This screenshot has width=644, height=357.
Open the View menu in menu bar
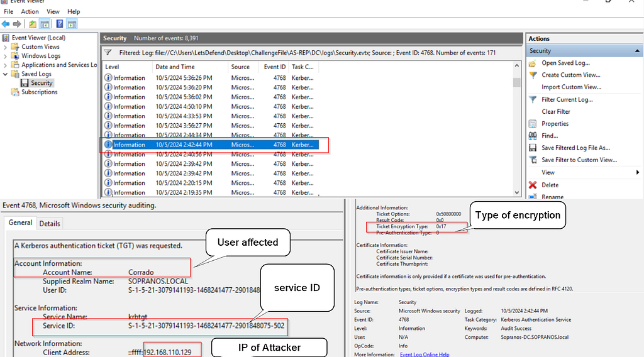[53, 11]
